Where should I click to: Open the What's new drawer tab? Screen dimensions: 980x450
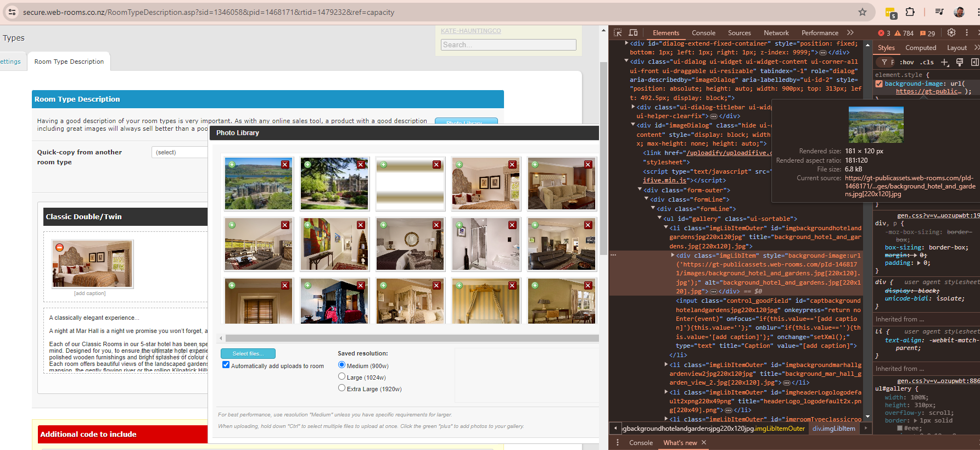(680, 442)
